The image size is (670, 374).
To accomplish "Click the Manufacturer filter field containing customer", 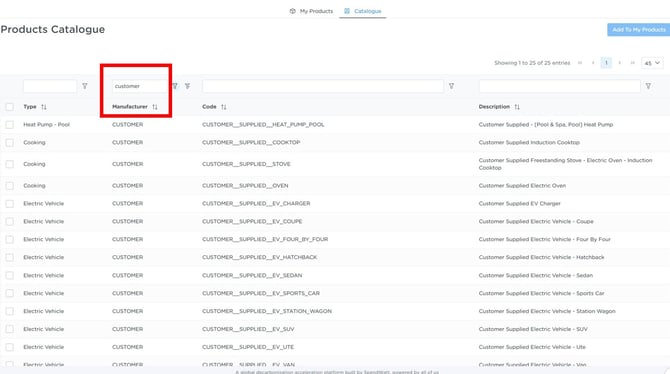I will [x=140, y=86].
